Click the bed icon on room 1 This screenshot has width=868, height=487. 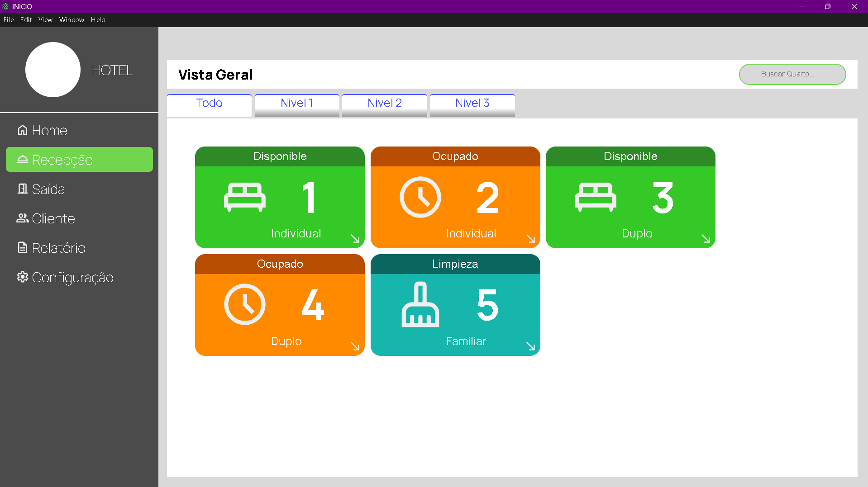pos(244,197)
